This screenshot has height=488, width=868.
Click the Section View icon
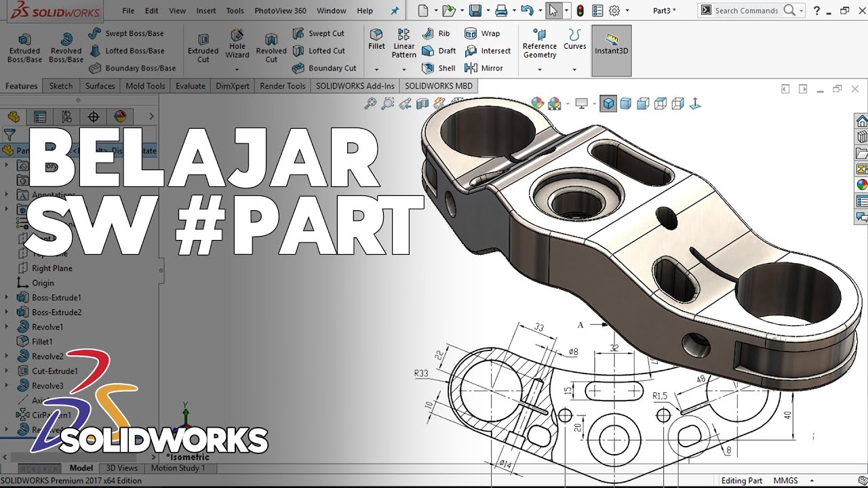(x=422, y=104)
